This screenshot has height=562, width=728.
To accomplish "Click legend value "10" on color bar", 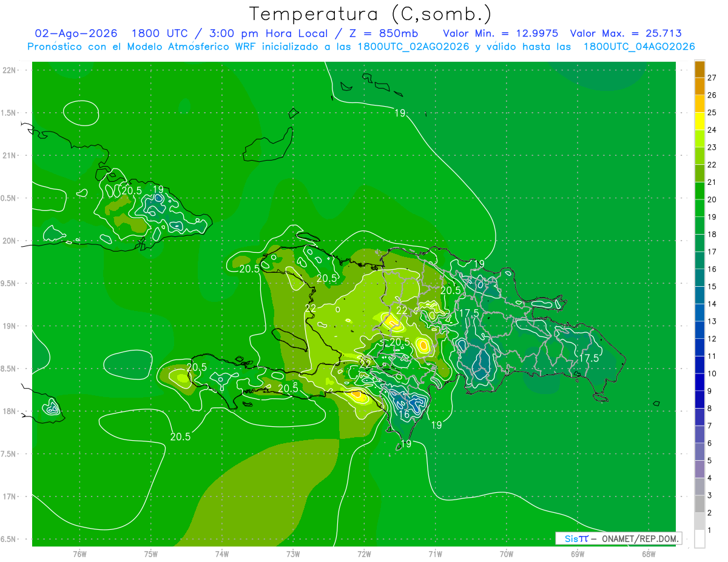I will click(x=712, y=373).
